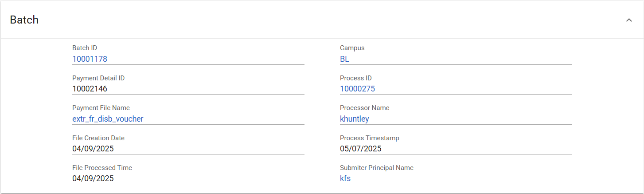Screen dimensions: 644x194
Task: Click the Processor Name label
Action: pyautogui.click(x=364, y=108)
